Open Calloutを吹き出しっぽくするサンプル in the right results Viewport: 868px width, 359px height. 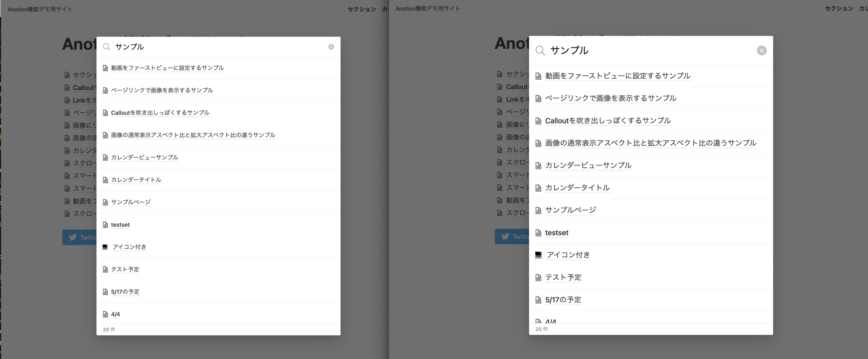coord(608,121)
